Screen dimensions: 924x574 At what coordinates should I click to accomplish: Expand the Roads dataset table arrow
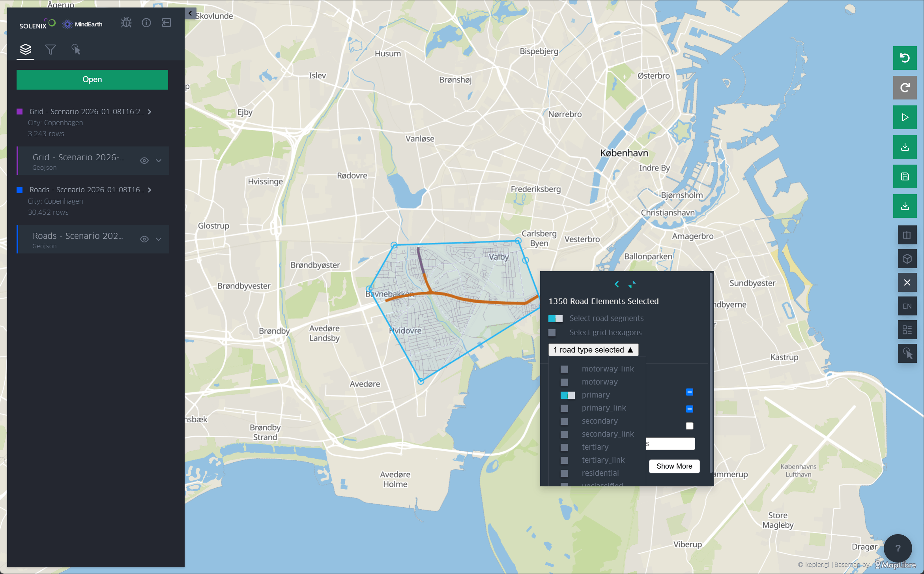[x=150, y=190]
